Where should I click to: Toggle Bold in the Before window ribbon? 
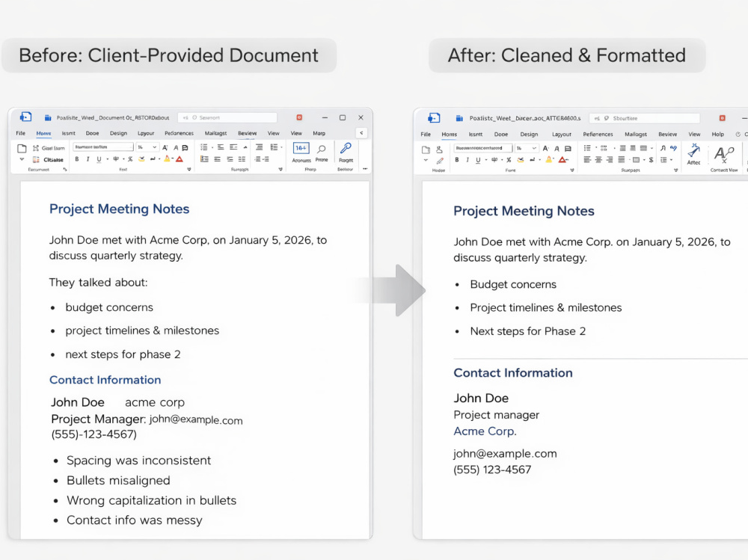(x=77, y=159)
